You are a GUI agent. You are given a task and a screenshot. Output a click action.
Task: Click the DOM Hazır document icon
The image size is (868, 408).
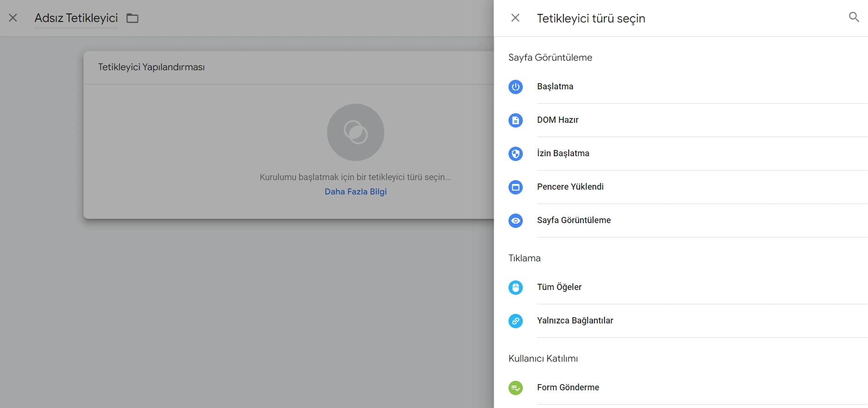pos(516,120)
